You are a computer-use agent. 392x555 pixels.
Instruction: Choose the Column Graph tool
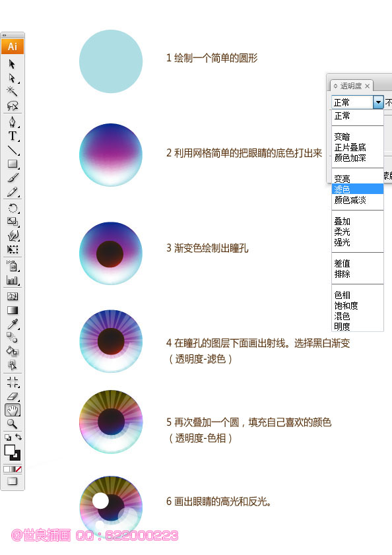pos(13,280)
